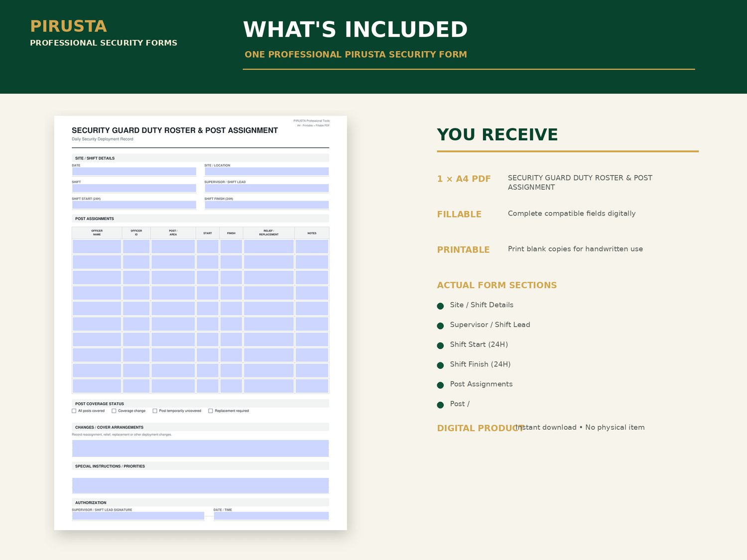747x560 pixels.
Task: Tick the 'Coverage change' checkbox
Action: click(114, 411)
